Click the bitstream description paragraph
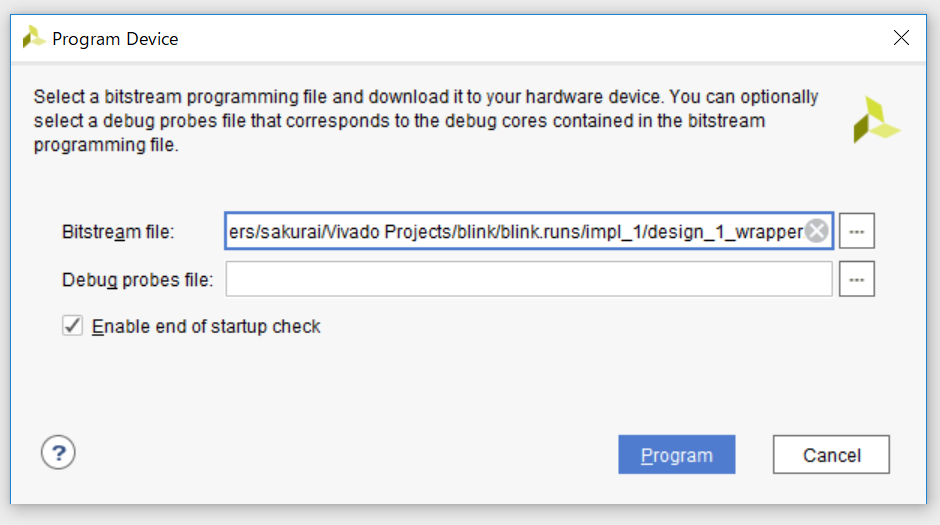This screenshot has width=940, height=525. pos(425,121)
